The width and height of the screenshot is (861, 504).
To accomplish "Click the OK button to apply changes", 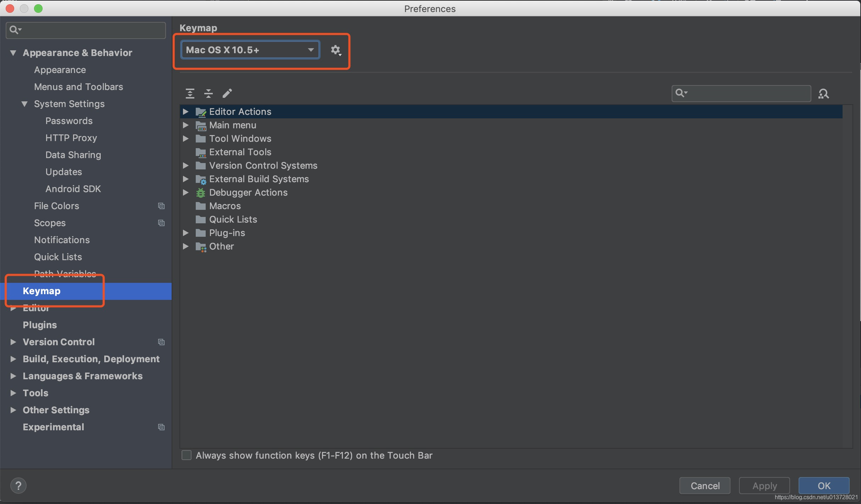I will coord(824,486).
